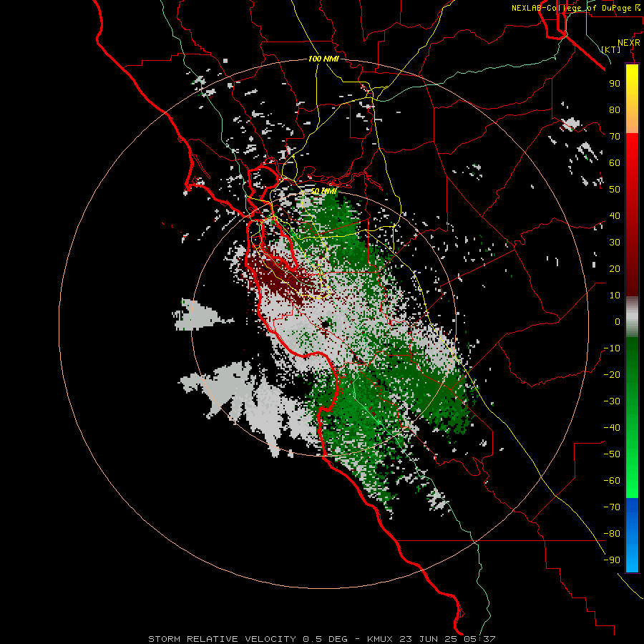Click the -50 scale value
Screen dimensions: 644x644
click(612, 454)
